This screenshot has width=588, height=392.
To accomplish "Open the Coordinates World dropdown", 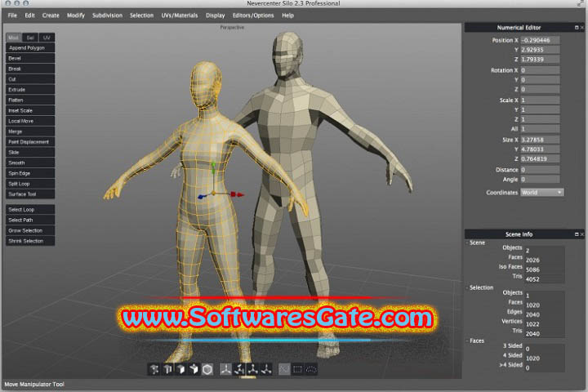I will tap(542, 193).
